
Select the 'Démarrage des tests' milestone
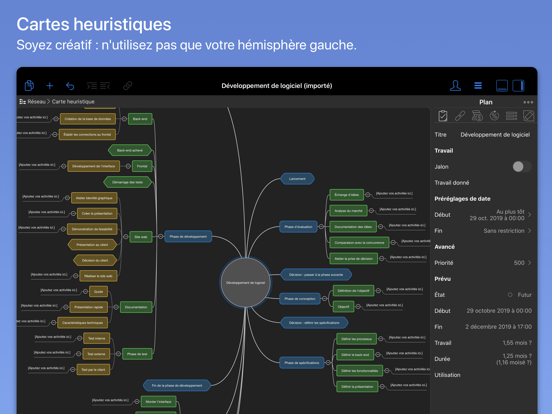(127, 182)
